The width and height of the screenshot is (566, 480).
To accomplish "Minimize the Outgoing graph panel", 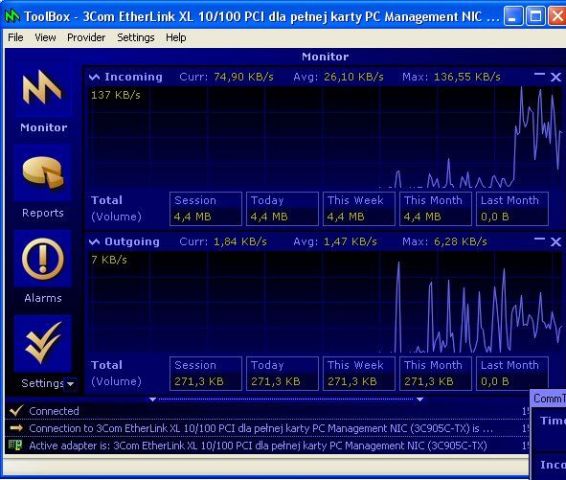I will (539, 239).
